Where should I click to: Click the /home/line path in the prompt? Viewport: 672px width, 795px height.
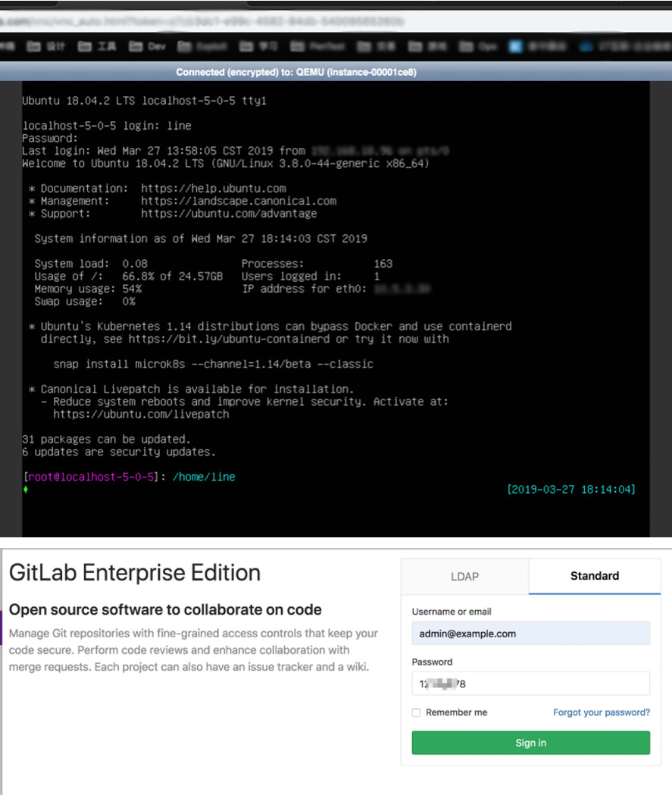[204, 477]
